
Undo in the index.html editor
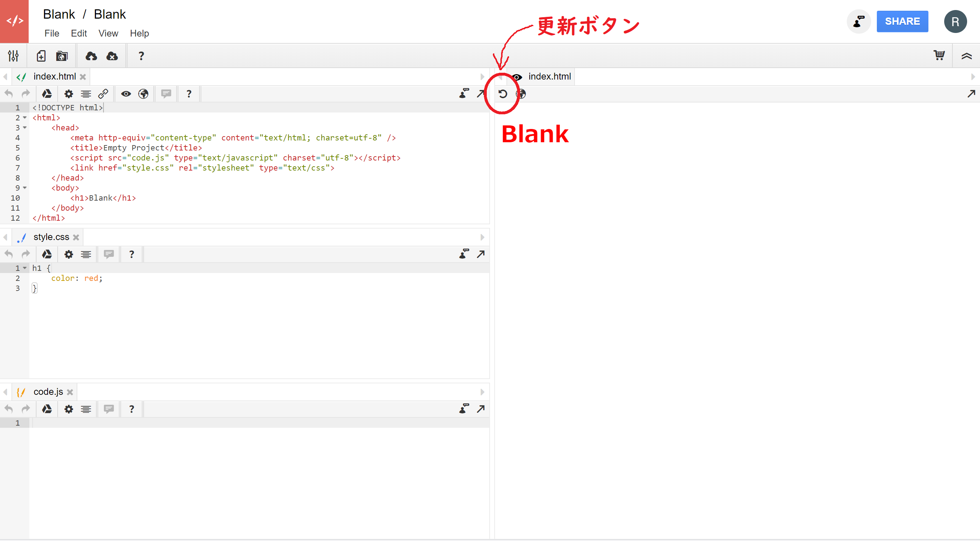9,94
